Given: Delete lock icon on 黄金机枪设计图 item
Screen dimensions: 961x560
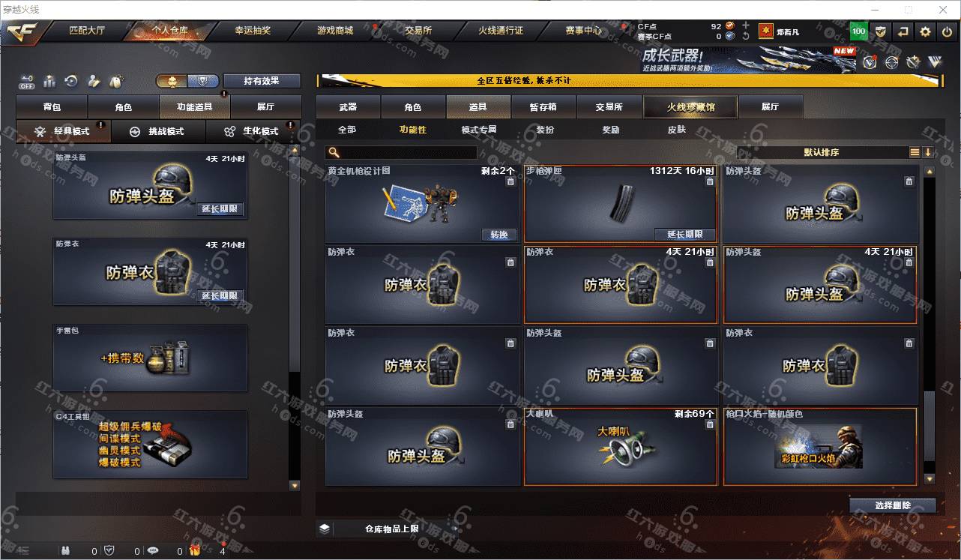Looking at the screenshot, I should click(x=510, y=181).
